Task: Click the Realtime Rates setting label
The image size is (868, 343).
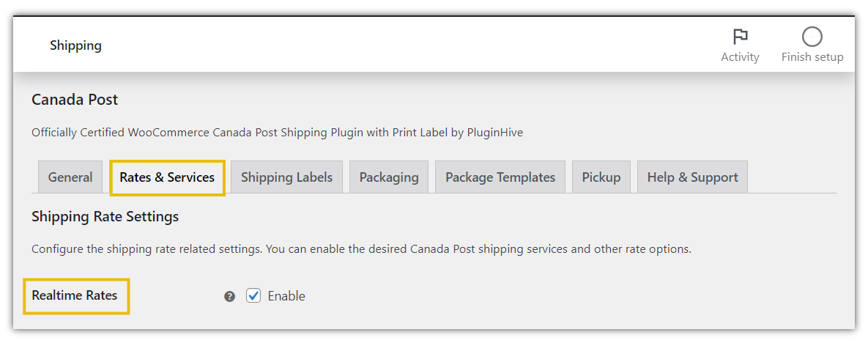Action: [75, 296]
